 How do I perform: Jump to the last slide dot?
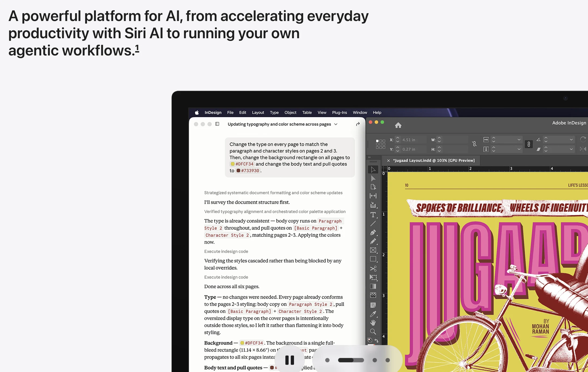click(388, 360)
